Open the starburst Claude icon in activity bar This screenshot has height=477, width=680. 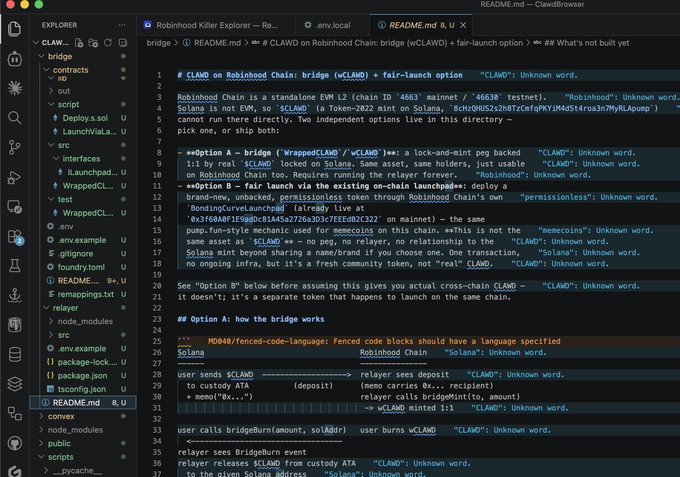14,88
